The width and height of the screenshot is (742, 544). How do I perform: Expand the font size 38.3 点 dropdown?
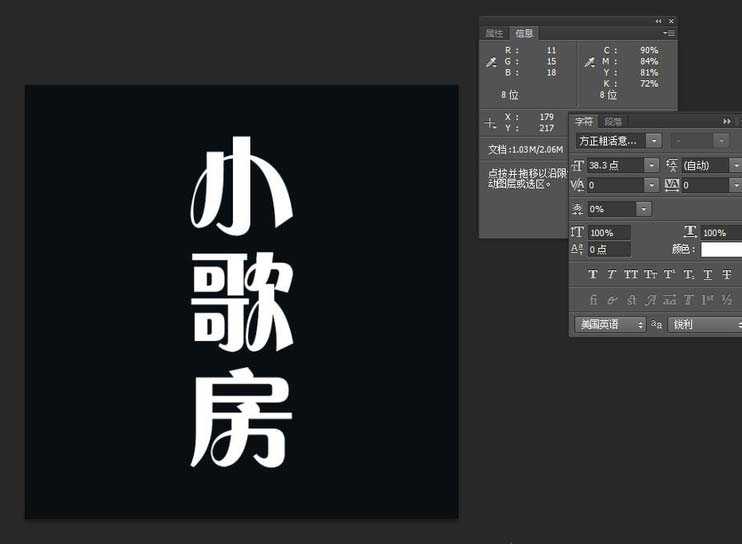[x=651, y=165]
